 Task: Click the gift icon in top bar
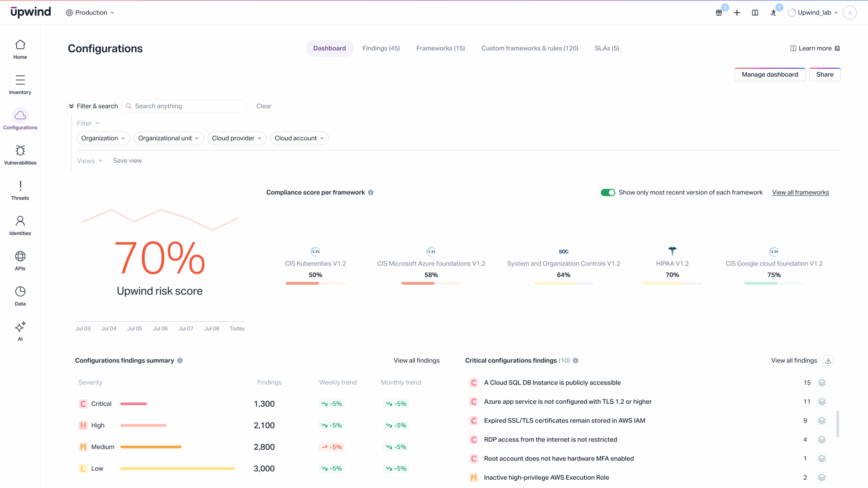tap(719, 13)
